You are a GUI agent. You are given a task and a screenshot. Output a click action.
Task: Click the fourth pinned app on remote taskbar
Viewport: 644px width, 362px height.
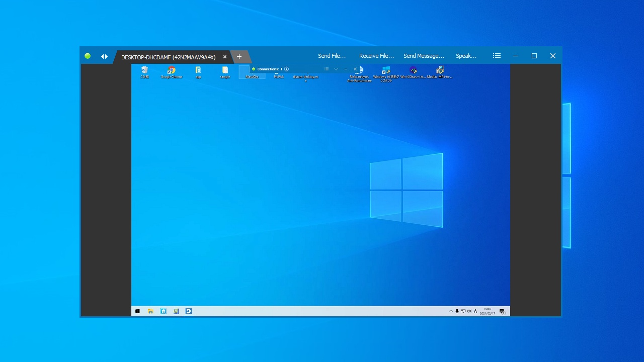coord(176,311)
